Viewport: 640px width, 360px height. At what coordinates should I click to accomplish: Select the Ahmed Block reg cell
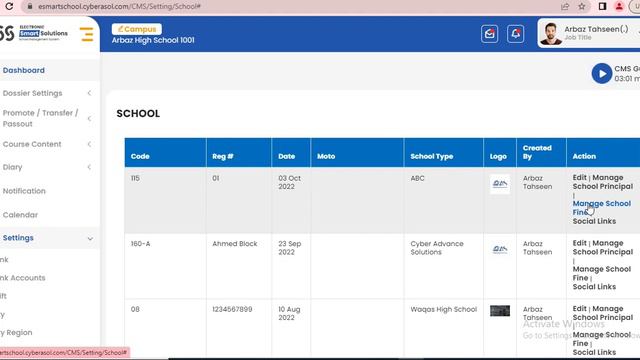click(x=235, y=244)
